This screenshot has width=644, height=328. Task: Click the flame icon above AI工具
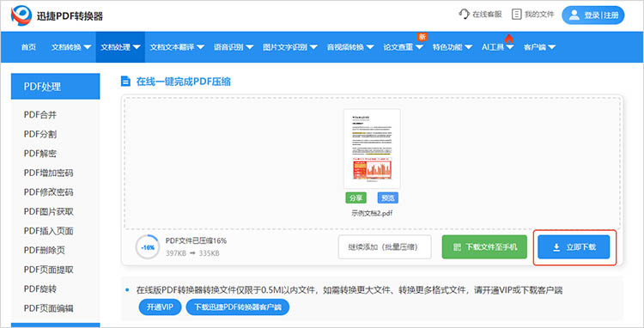(x=509, y=38)
